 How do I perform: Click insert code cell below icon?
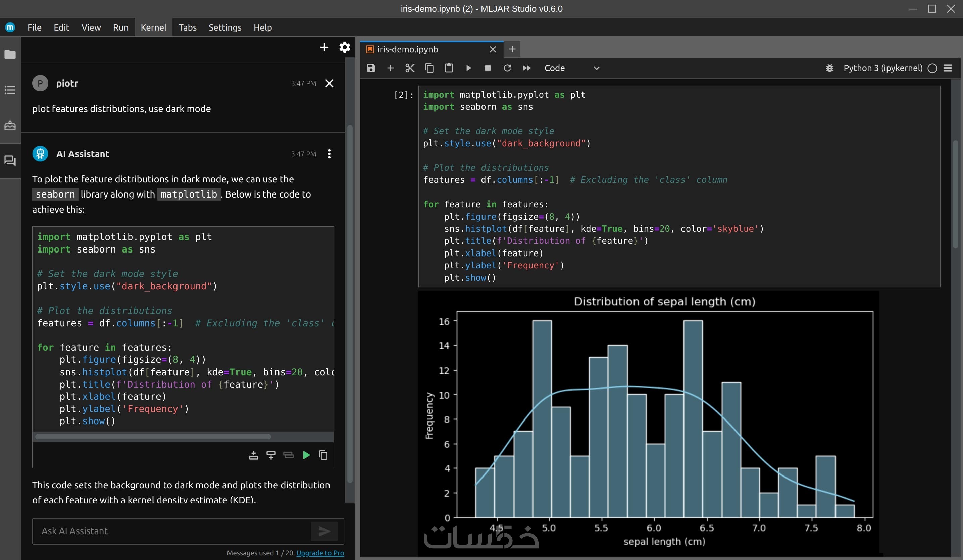point(271,455)
